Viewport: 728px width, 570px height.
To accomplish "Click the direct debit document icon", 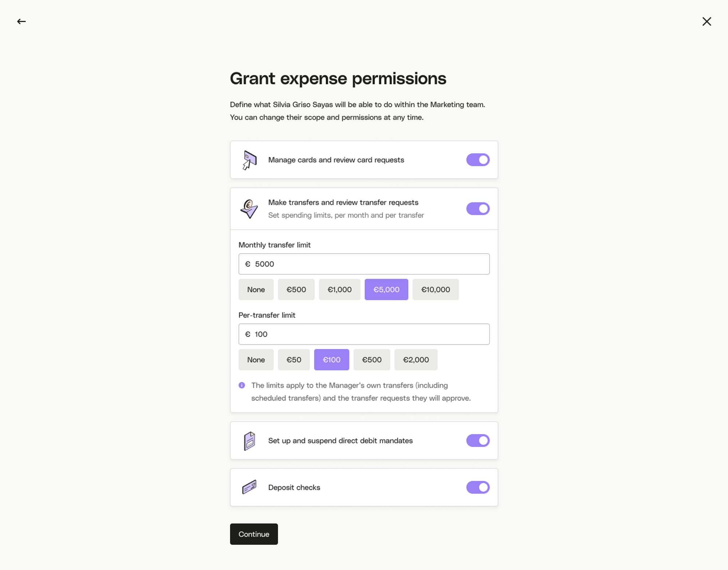I will pos(250,441).
